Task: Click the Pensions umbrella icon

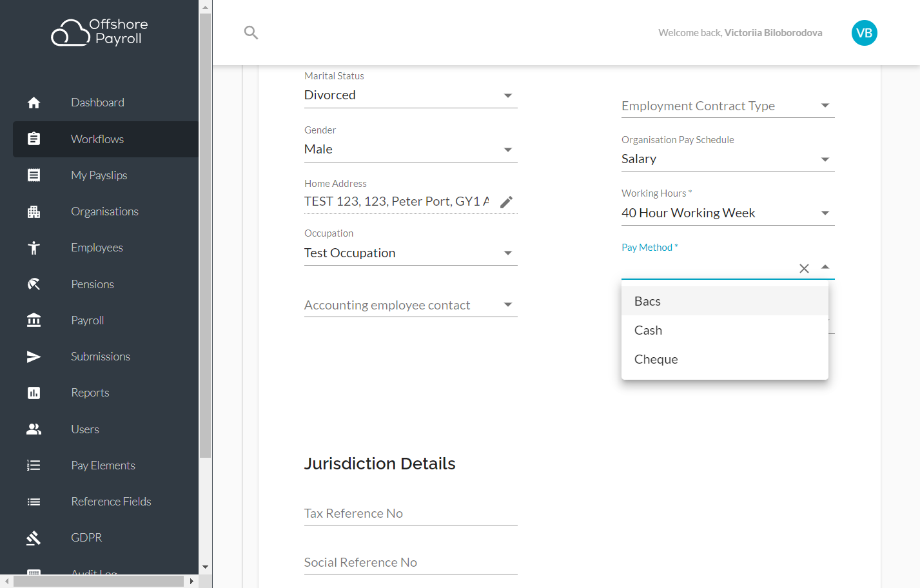Action: click(x=34, y=284)
